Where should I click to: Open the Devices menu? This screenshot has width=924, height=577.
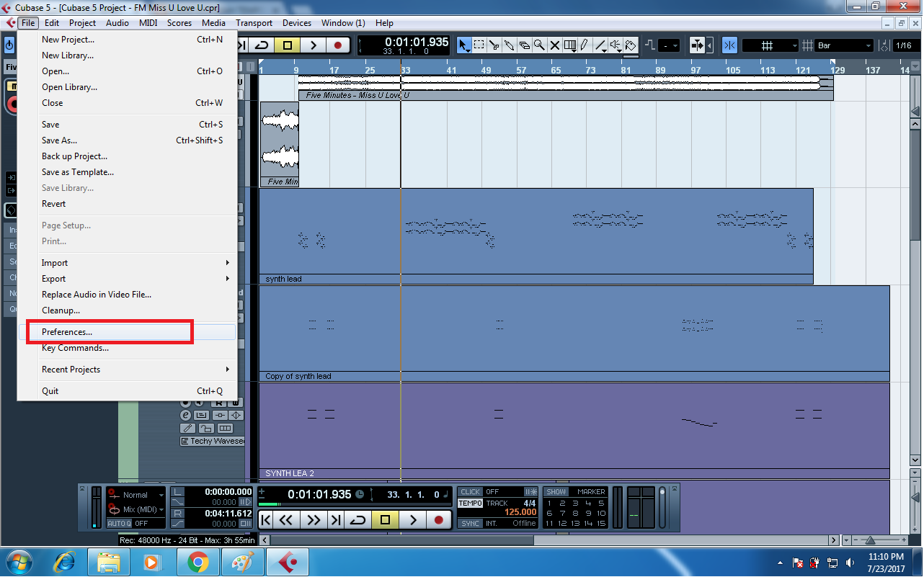pos(297,22)
